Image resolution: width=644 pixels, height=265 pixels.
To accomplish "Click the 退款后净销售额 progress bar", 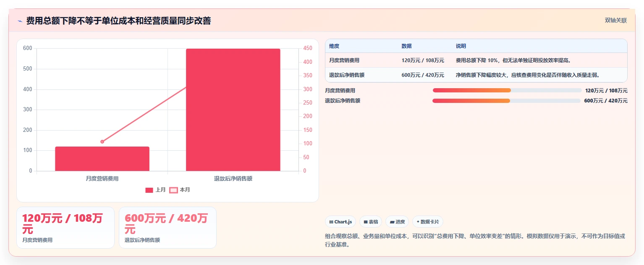I will tap(506, 101).
